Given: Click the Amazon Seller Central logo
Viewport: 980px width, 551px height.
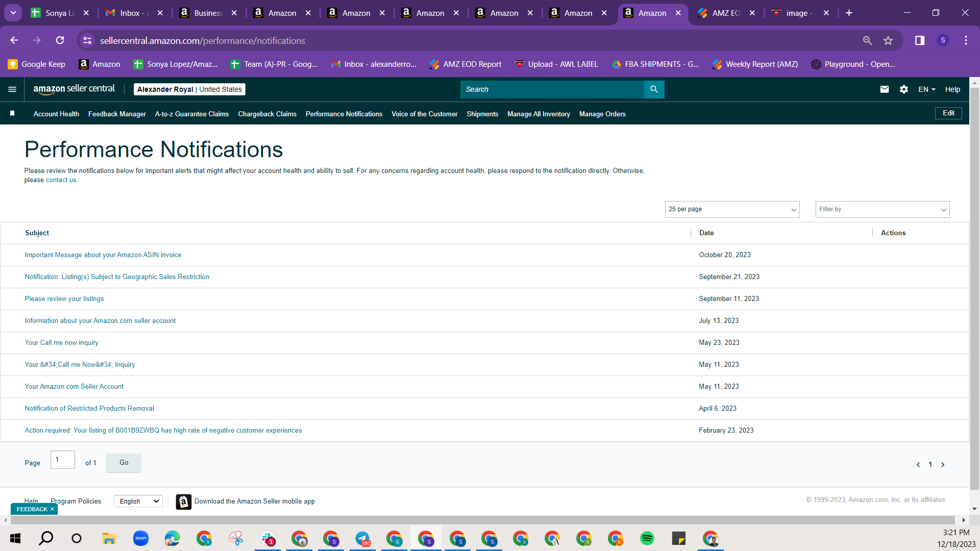Looking at the screenshot, I should click(74, 89).
